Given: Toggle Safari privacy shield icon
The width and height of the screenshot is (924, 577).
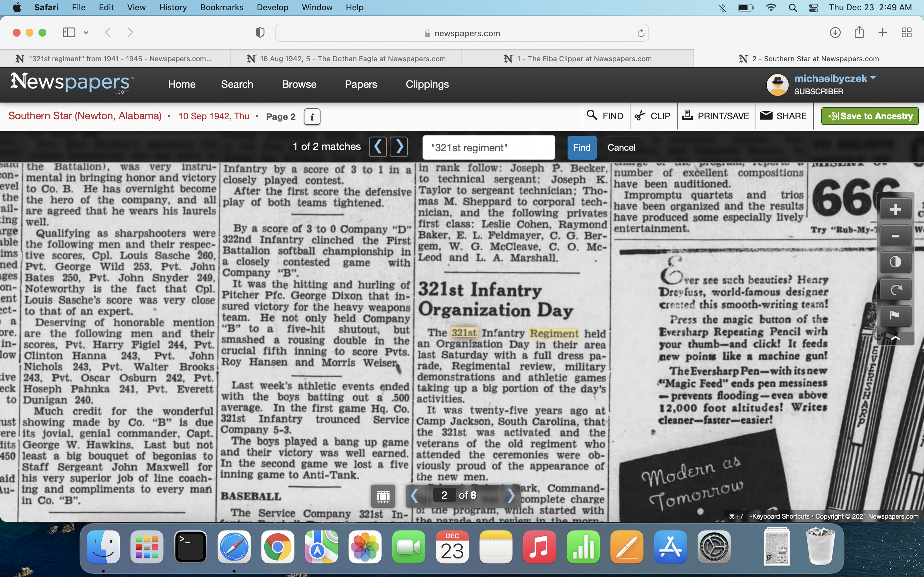Looking at the screenshot, I should click(260, 33).
